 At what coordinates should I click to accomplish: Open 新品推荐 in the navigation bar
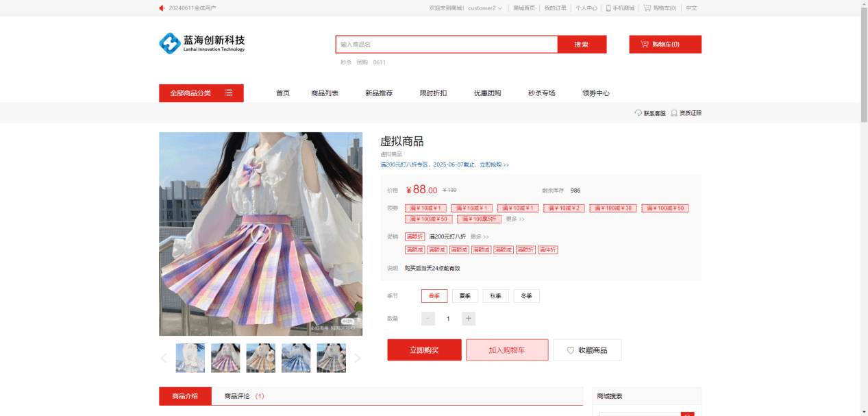[x=379, y=93]
